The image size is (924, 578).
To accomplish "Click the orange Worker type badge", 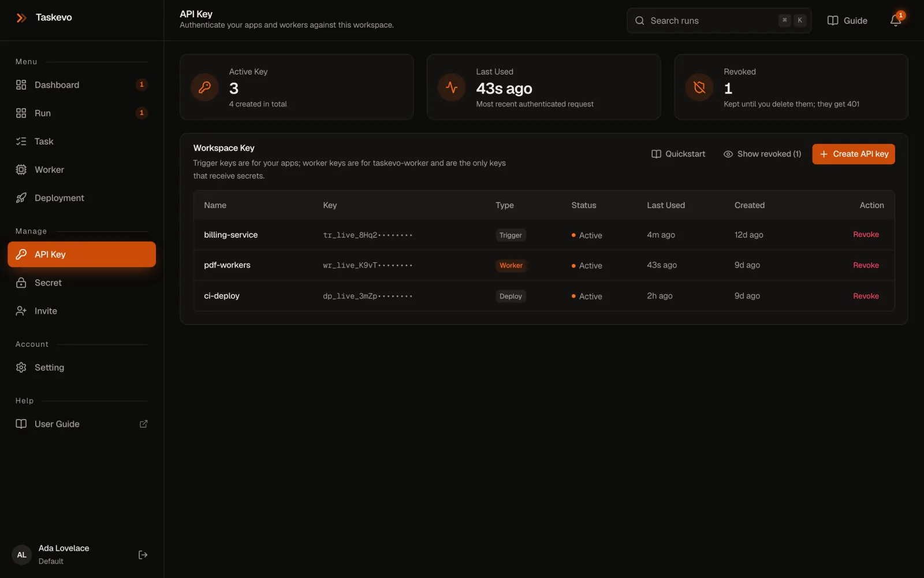I will tap(511, 265).
